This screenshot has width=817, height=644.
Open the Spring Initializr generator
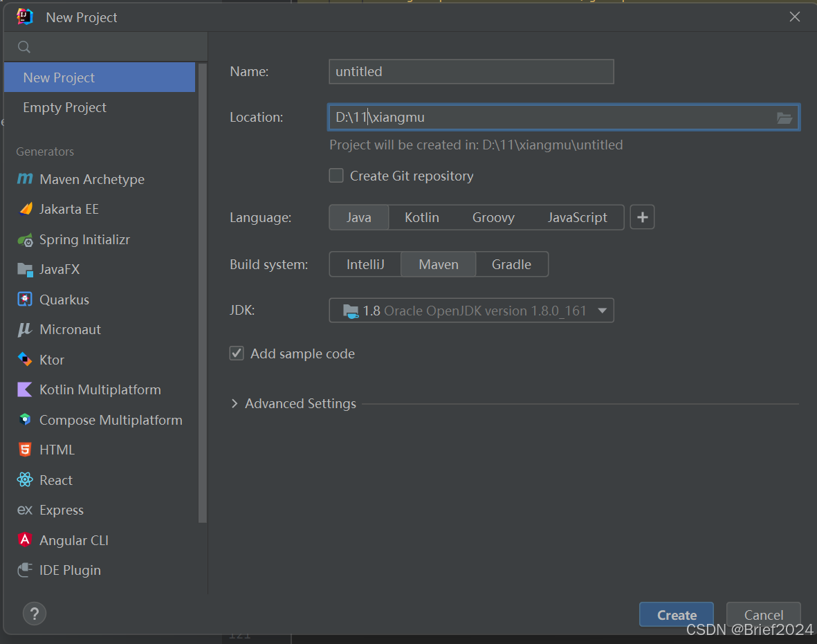(100, 239)
